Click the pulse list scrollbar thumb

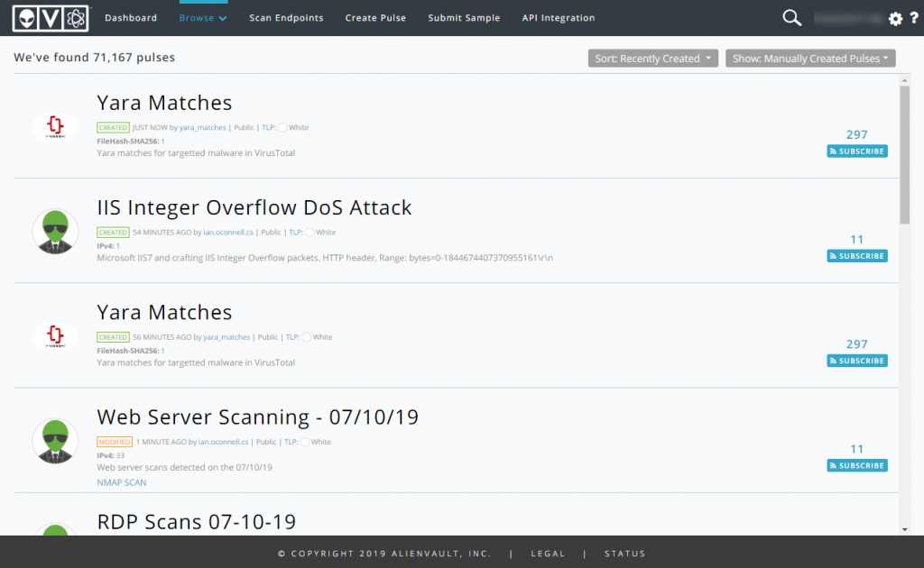click(904, 155)
